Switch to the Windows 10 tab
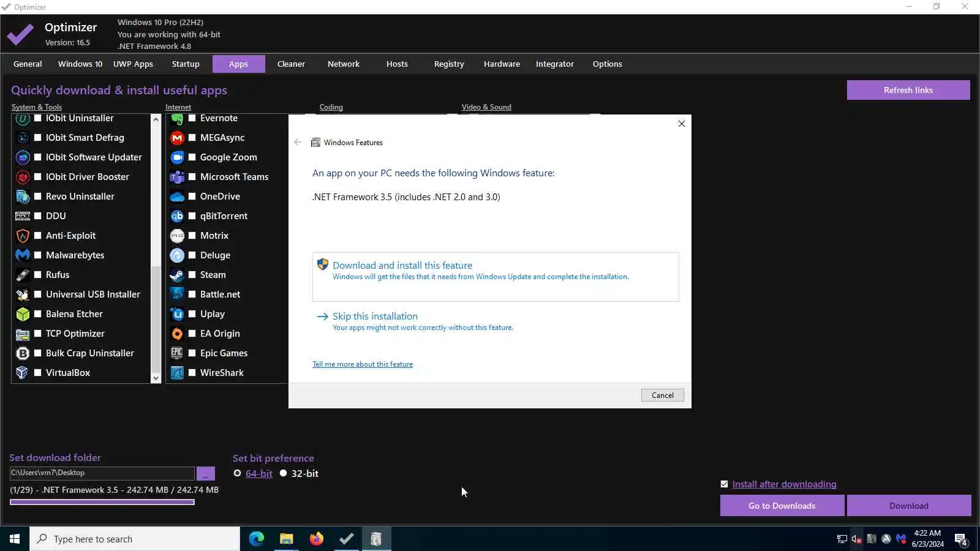Image resolution: width=980 pixels, height=551 pixels. (80, 64)
